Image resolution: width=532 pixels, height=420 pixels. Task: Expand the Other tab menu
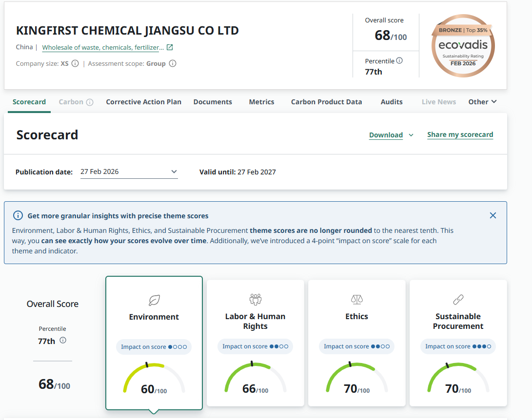pos(482,102)
